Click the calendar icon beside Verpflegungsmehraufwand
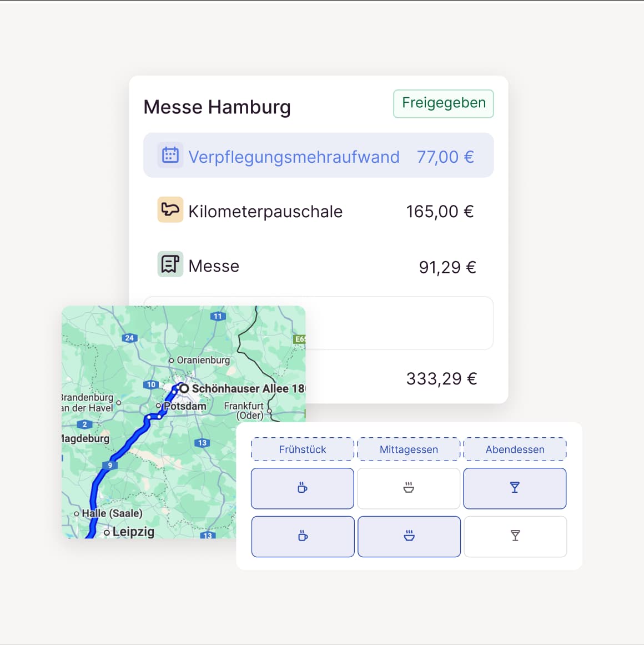Viewport: 644px width, 645px height. pyautogui.click(x=170, y=155)
